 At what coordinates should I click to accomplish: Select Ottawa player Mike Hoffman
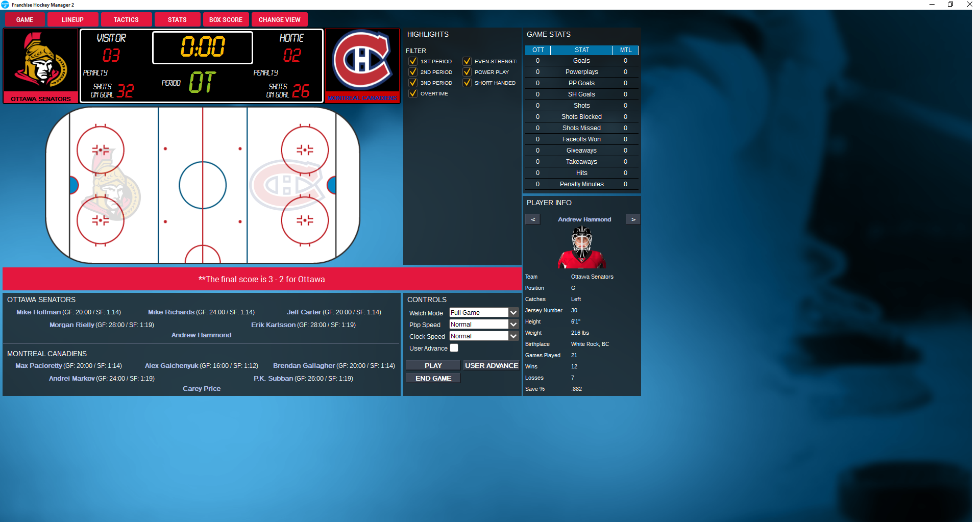pyautogui.click(x=38, y=312)
